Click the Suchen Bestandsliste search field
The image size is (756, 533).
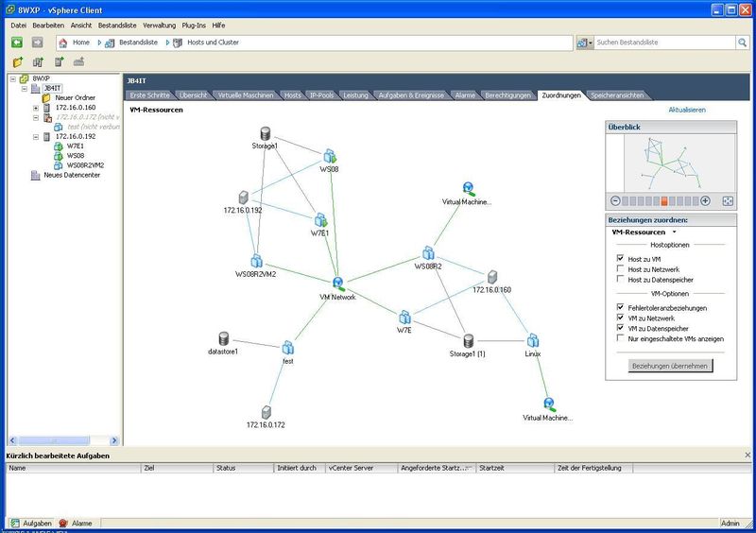(x=664, y=43)
